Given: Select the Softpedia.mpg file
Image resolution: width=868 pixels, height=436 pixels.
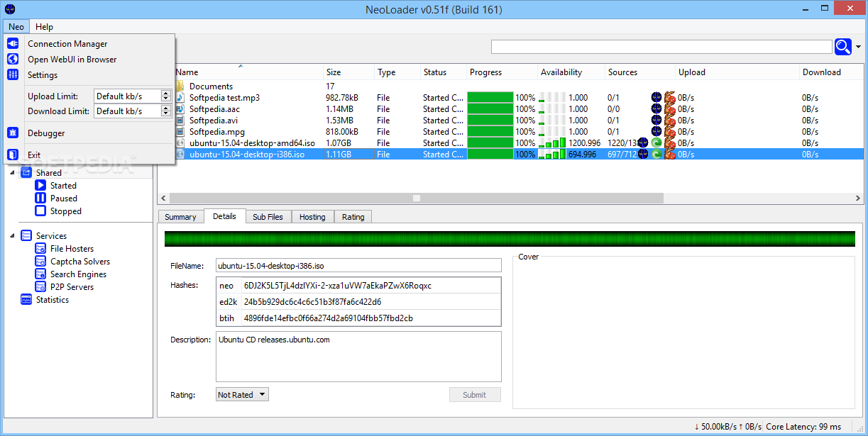Looking at the screenshot, I should coord(520,132).
